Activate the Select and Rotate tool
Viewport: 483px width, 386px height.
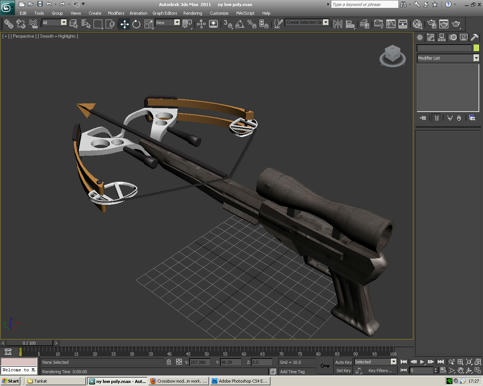pyautogui.click(x=136, y=24)
